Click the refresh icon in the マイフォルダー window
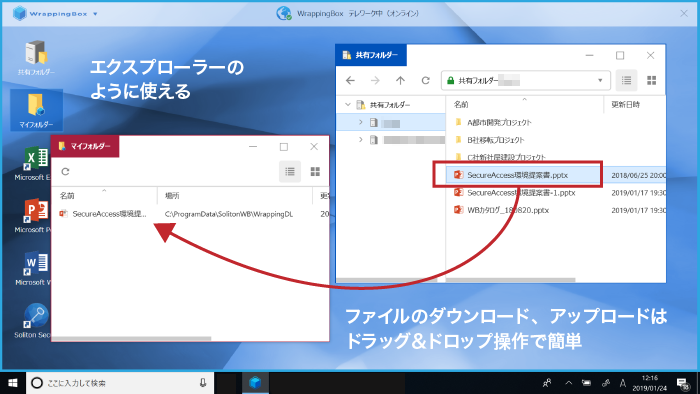This screenshot has width=700, height=394. pyautogui.click(x=65, y=172)
